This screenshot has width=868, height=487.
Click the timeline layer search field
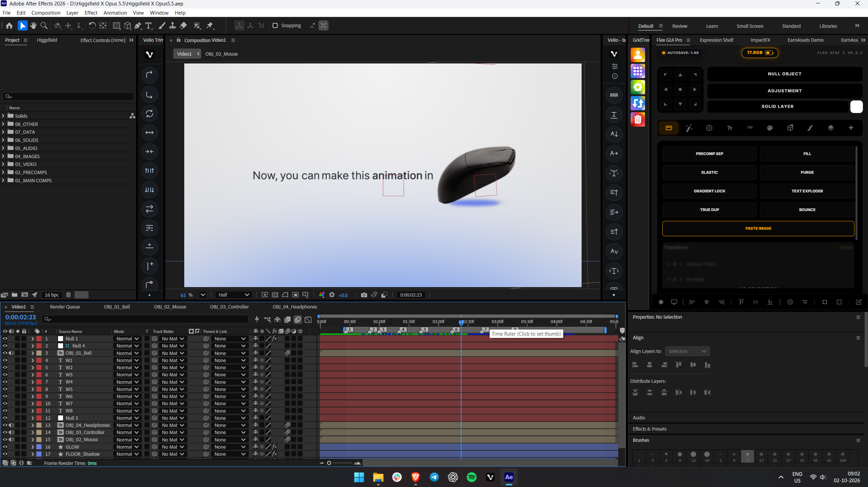pos(145,319)
